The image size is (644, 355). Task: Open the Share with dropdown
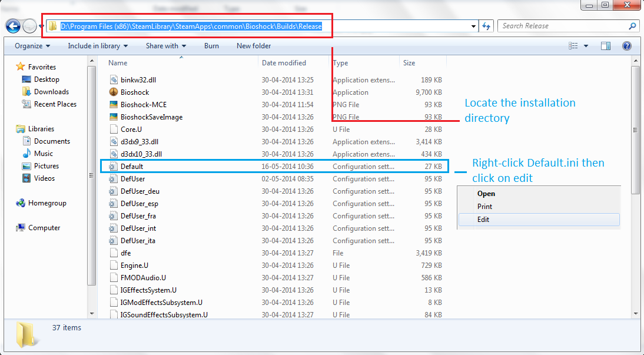[166, 46]
